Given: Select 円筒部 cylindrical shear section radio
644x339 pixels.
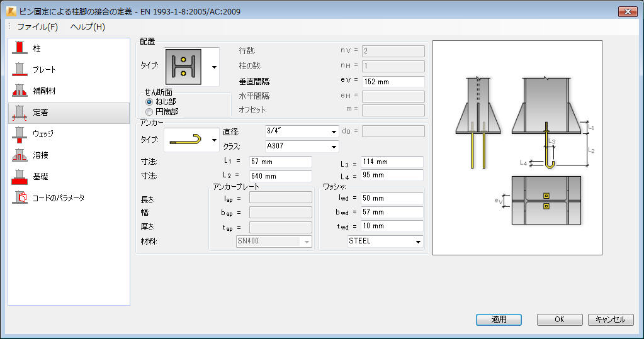Looking at the screenshot, I should [149, 111].
